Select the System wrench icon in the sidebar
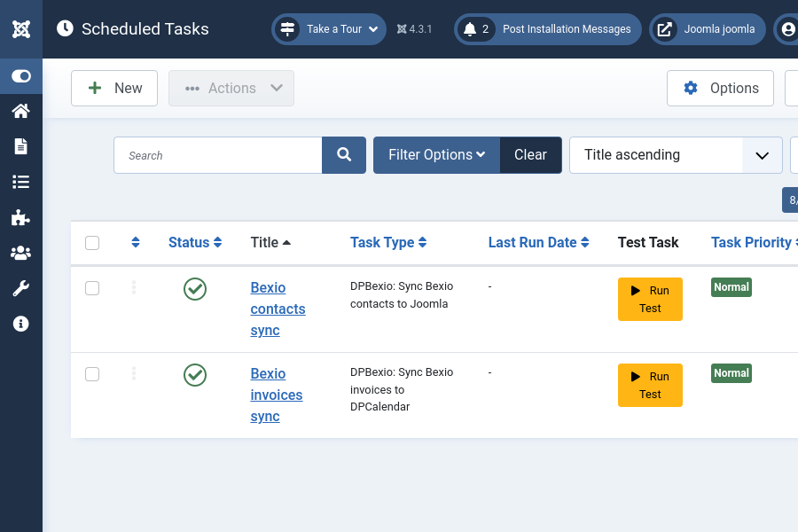The image size is (798, 532). pos(21,288)
